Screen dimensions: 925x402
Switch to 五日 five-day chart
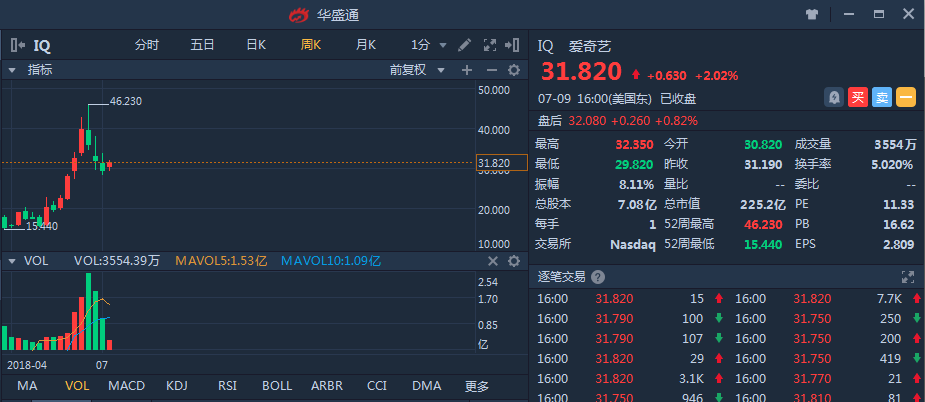[202, 45]
